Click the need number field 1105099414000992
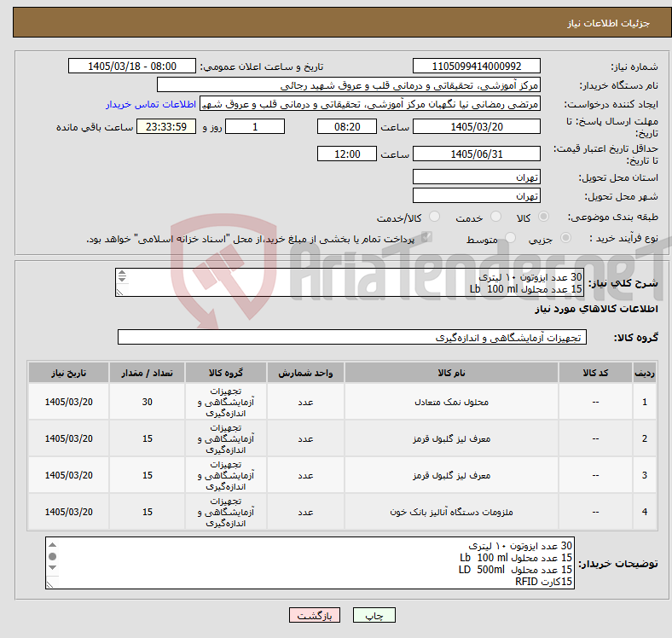The image size is (672, 638). pyautogui.click(x=476, y=66)
